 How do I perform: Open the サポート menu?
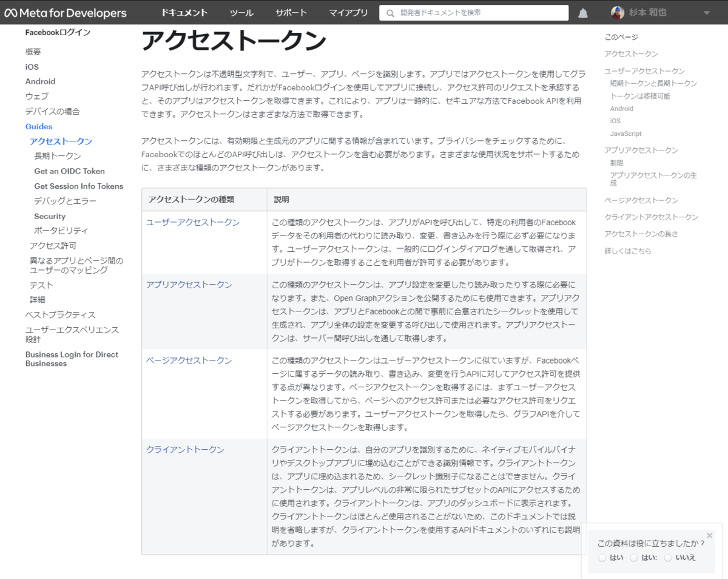pyautogui.click(x=291, y=12)
